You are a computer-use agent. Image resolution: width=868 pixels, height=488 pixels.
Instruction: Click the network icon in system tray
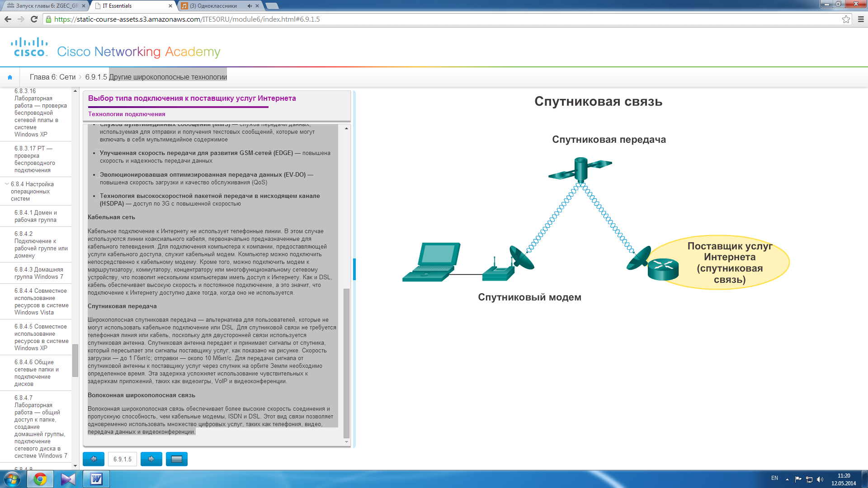(809, 479)
